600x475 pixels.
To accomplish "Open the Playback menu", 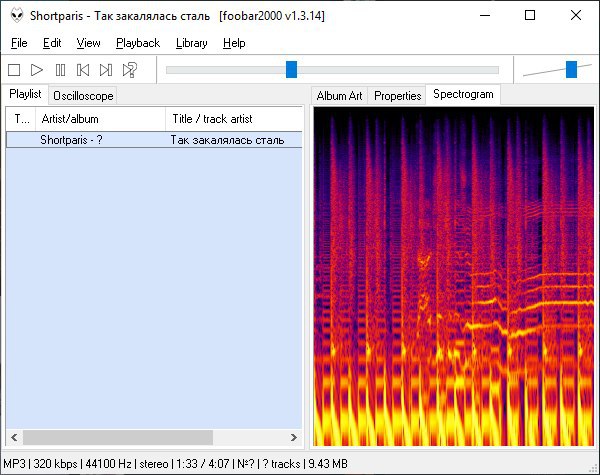I will click(138, 43).
